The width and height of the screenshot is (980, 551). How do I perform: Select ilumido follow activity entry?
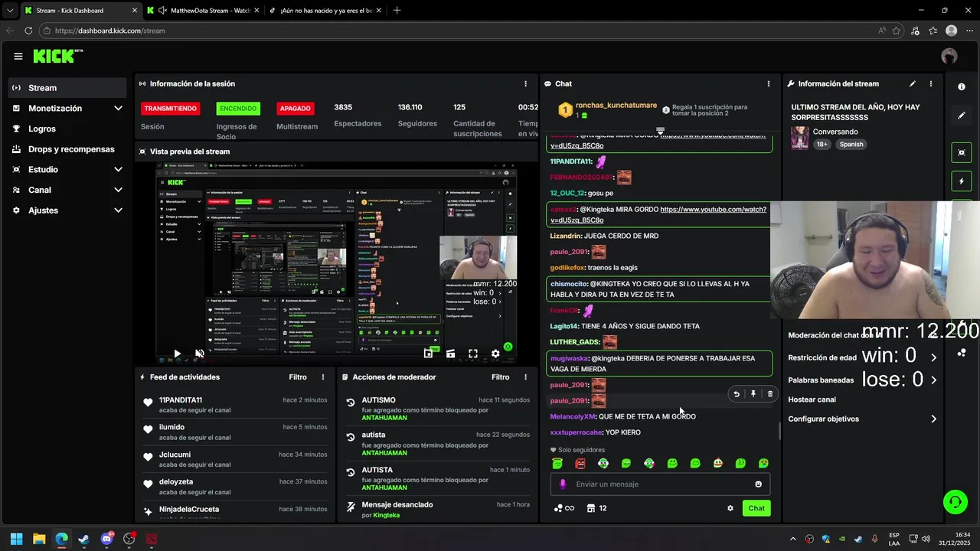[234, 432]
